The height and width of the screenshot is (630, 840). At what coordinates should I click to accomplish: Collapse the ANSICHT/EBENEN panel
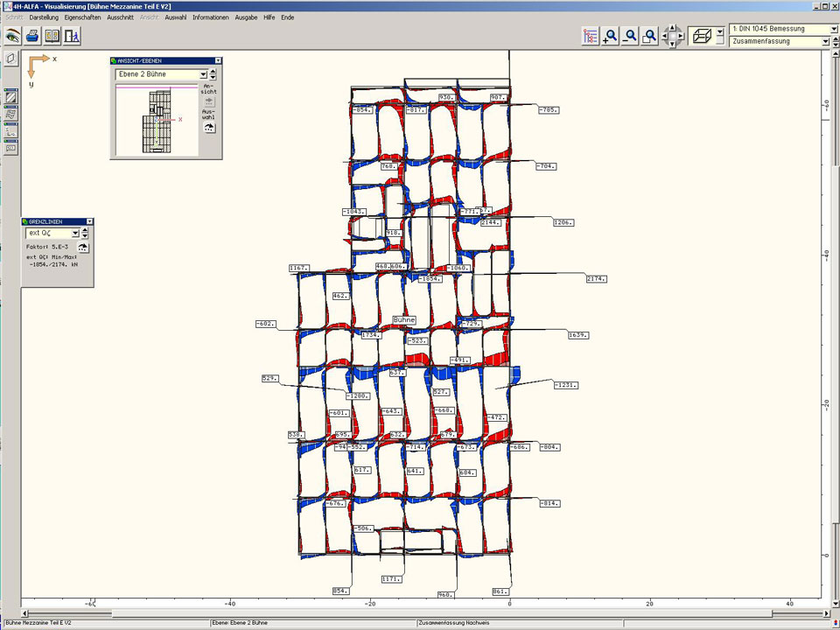pos(218,60)
